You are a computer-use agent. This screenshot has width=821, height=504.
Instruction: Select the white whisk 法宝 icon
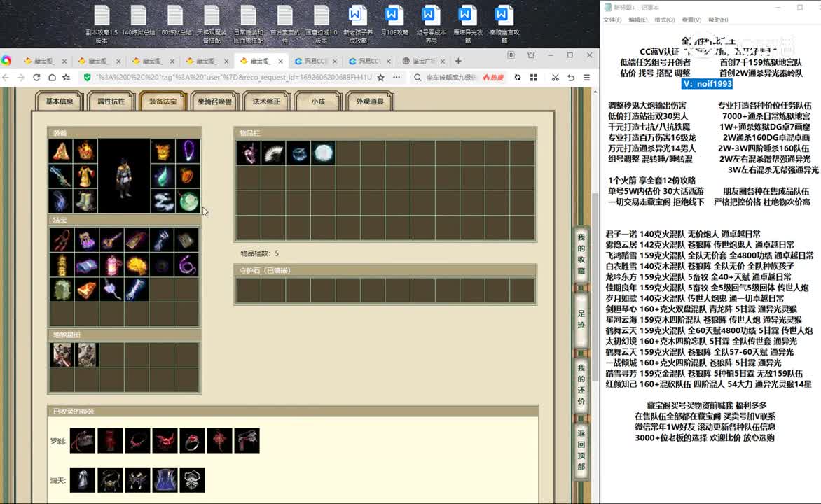(111, 290)
